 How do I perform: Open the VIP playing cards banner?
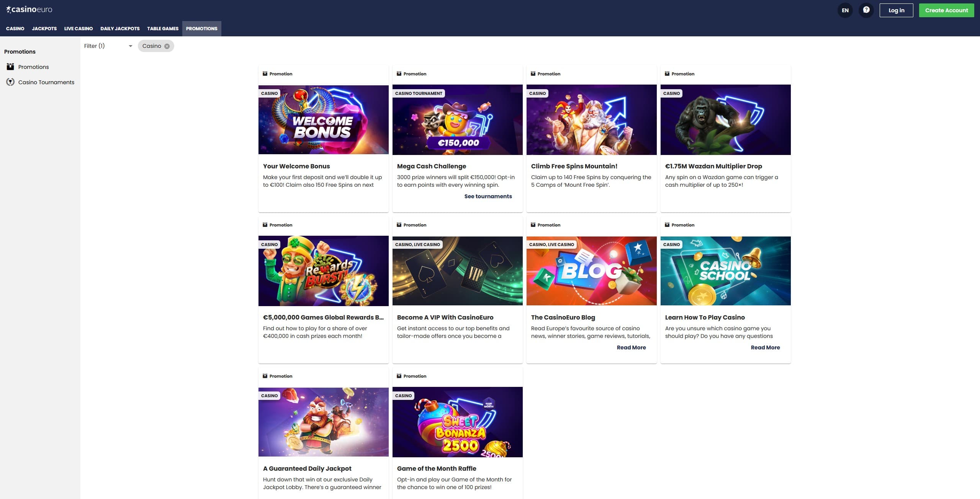point(457,271)
